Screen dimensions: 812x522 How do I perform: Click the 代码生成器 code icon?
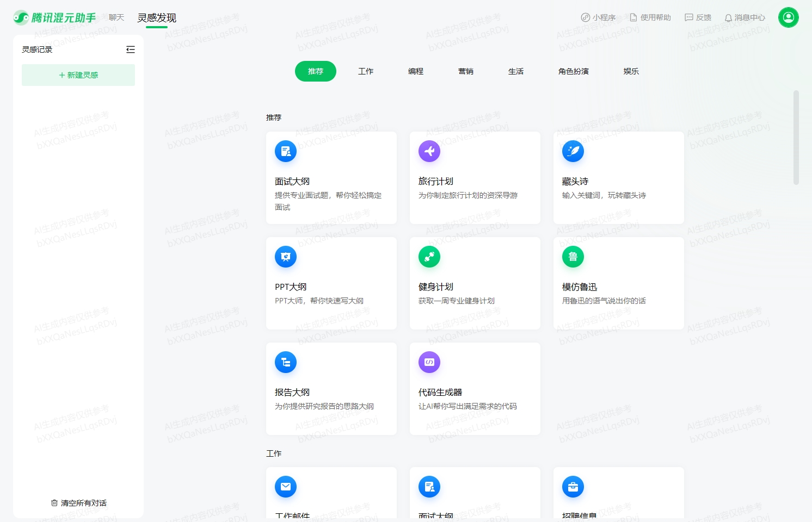(x=429, y=362)
